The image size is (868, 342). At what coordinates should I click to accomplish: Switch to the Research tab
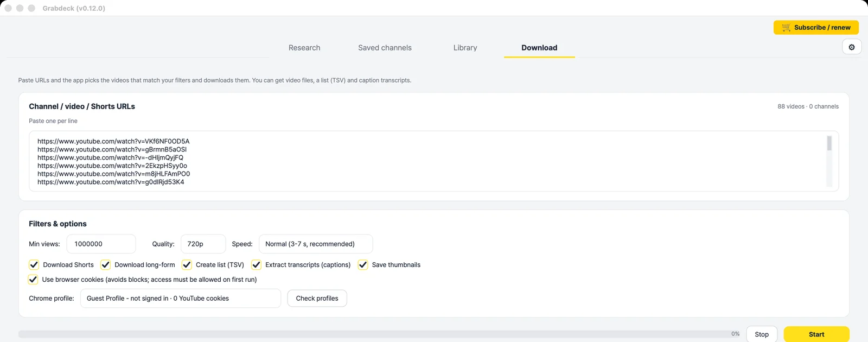click(x=304, y=48)
